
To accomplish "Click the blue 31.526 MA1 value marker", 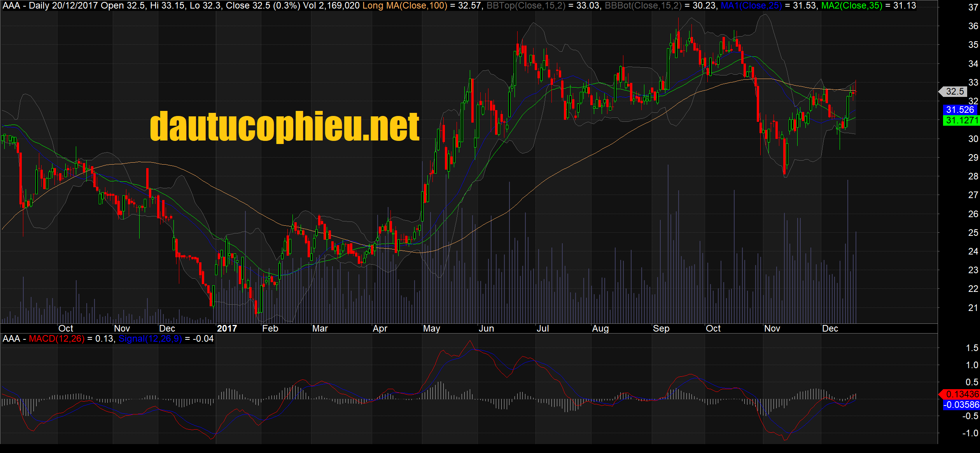I will pyautogui.click(x=960, y=110).
